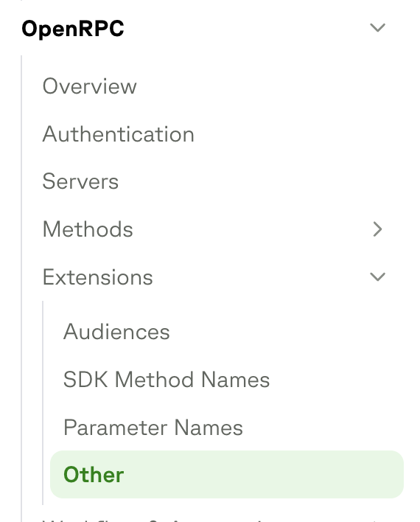
Task: Open the Audiences extension page
Action: (117, 332)
